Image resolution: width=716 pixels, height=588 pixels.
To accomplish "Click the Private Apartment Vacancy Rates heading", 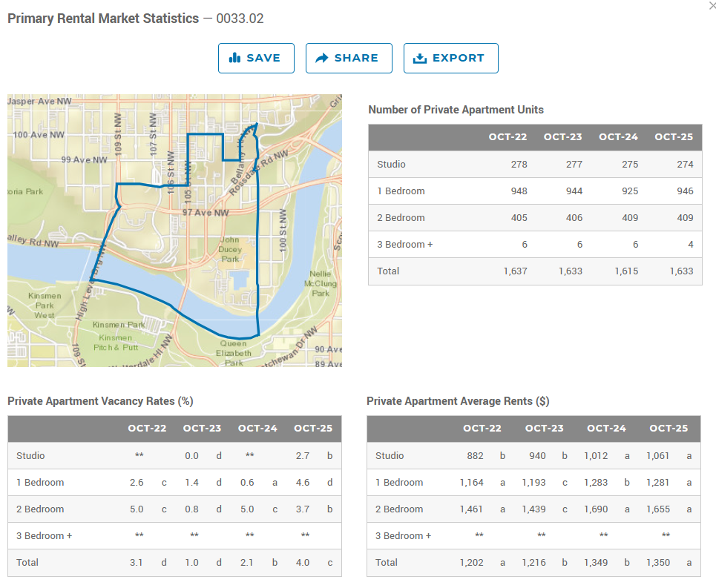I will coord(100,401).
